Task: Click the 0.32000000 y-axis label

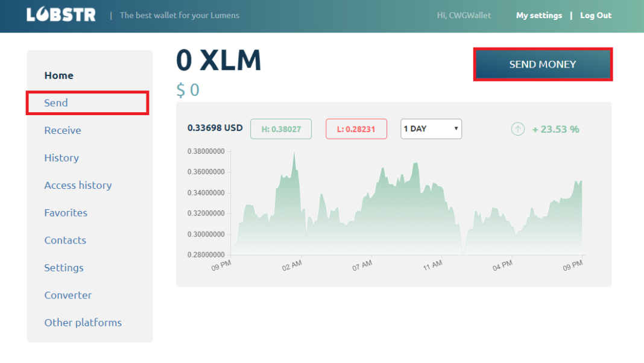Action: [206, 213]
